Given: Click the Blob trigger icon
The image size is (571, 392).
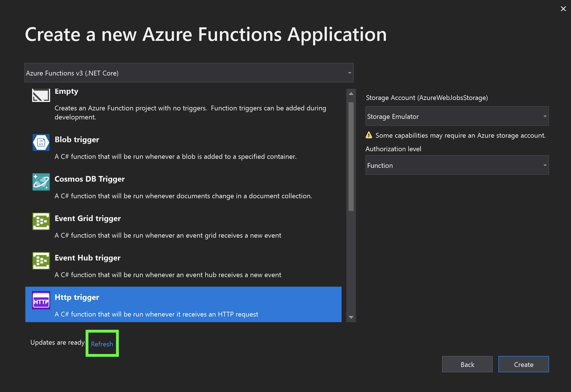Looking at the screenshot, I should click(41, 142).
